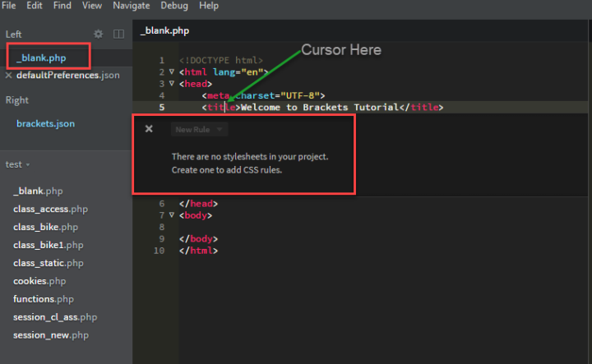
Task: Fold the body tag on line 7
Action: tap(171, 215)
